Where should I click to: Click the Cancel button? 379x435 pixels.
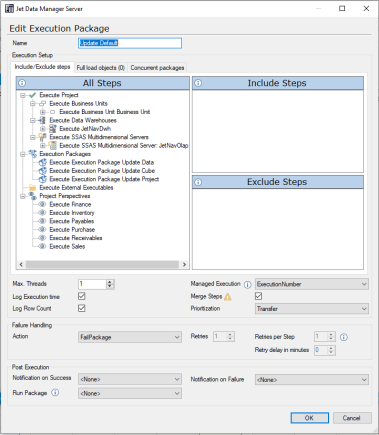(352, 418)
